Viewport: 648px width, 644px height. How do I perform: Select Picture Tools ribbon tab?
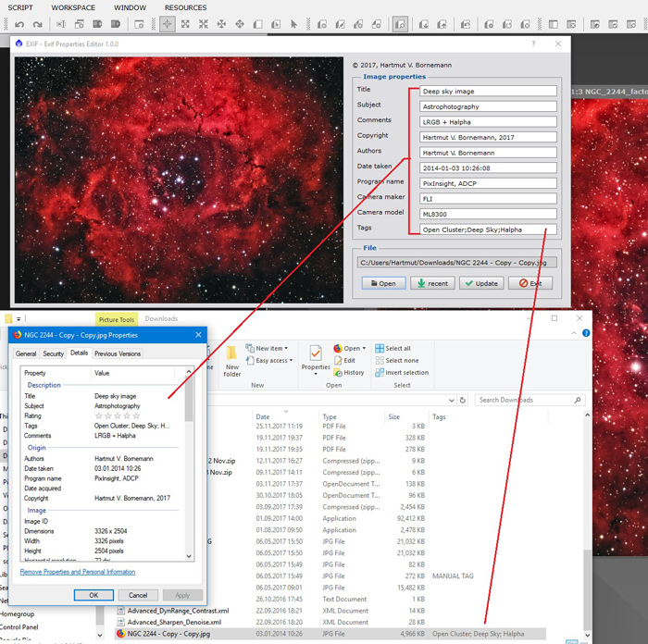[116, 319]
